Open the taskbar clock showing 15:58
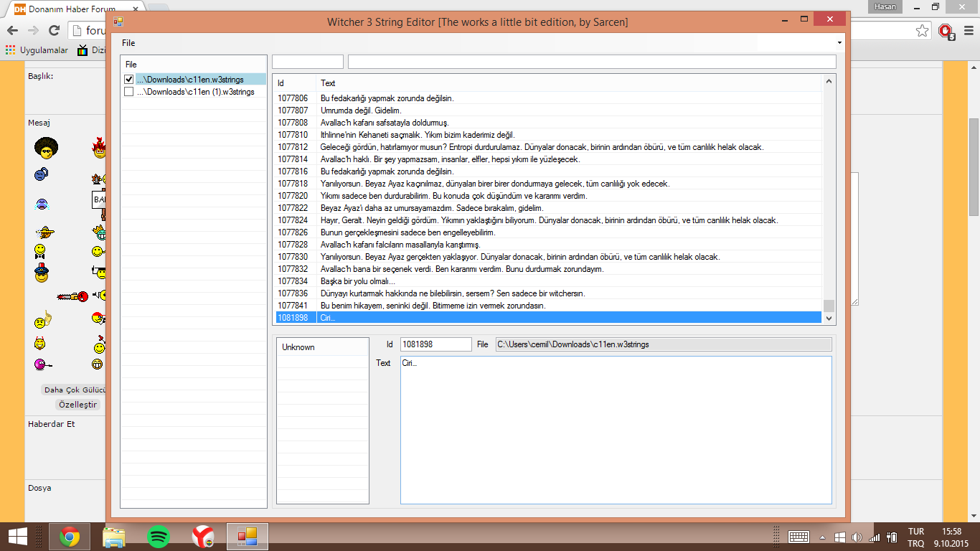 951,537
